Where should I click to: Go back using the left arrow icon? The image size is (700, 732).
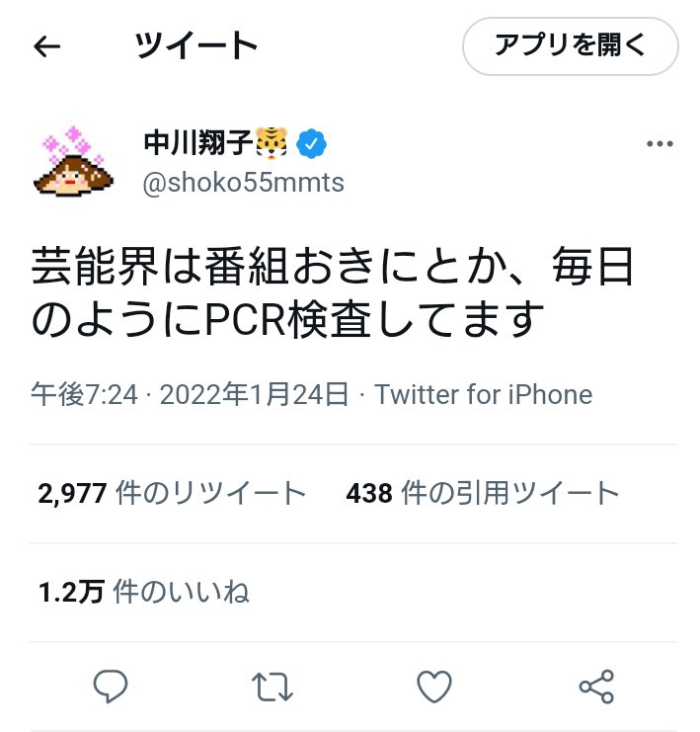click(x=47, y=46)
